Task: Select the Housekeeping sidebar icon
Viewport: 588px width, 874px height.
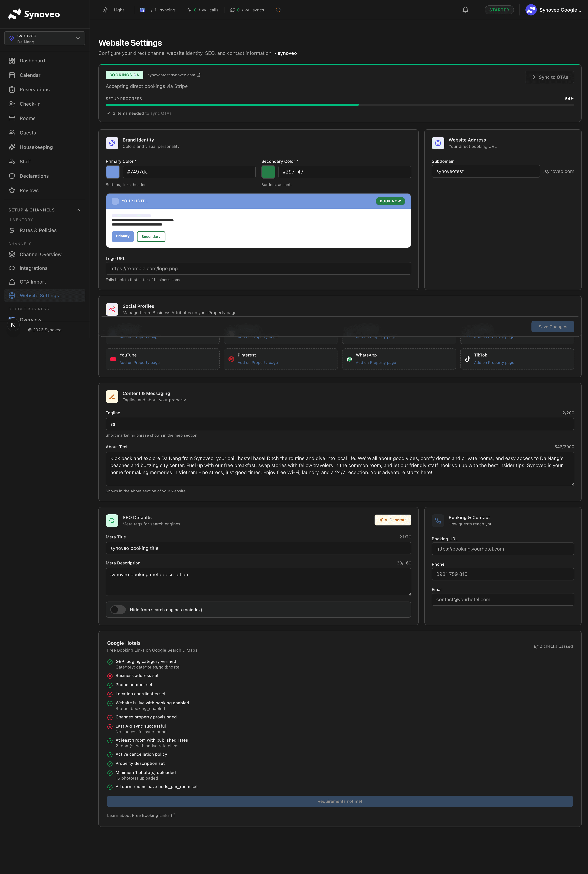Action: pyautogui.click(x=12, y=147)
